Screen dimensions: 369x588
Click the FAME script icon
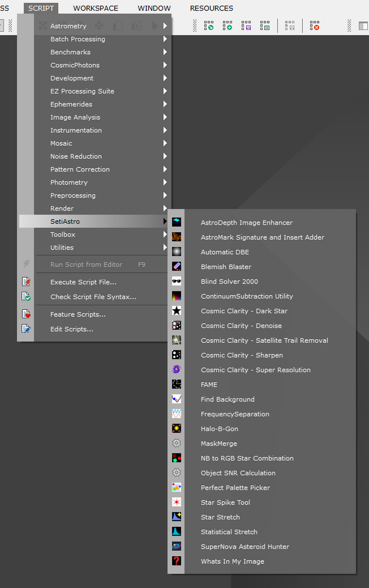point(176,384)
